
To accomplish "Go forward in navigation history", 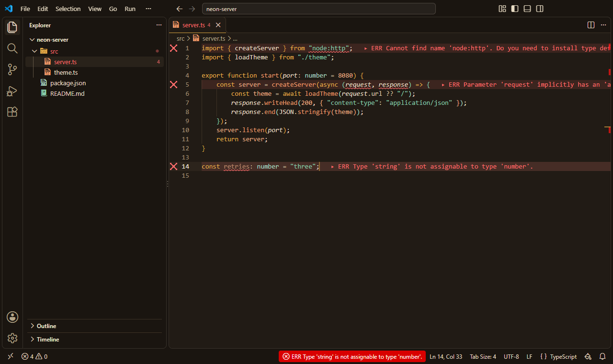I will 192,9.
